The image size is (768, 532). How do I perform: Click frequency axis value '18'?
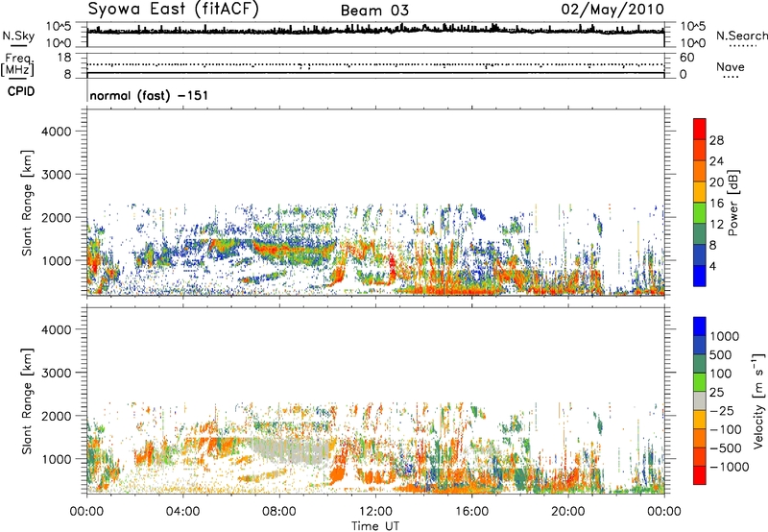pyautogui.click(x=64, y=58)
